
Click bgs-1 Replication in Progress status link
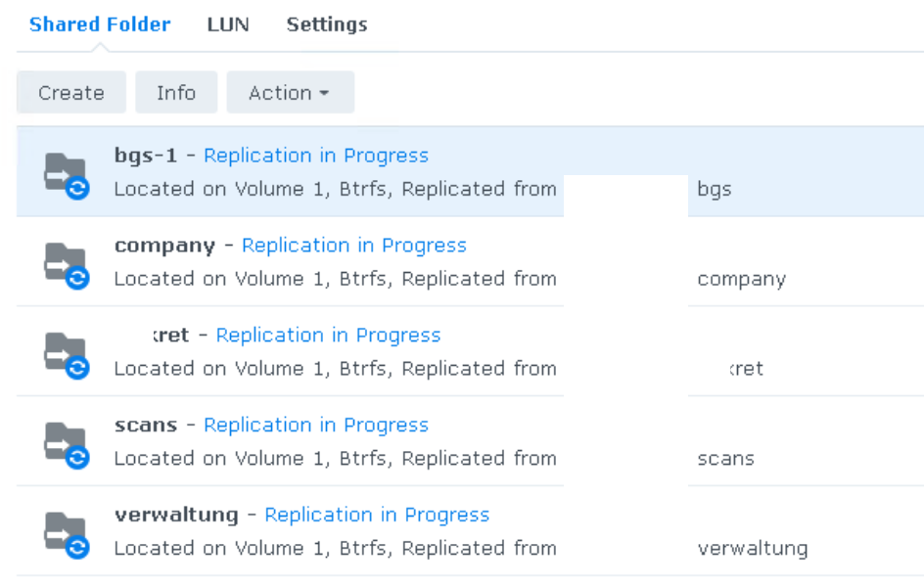316,156
